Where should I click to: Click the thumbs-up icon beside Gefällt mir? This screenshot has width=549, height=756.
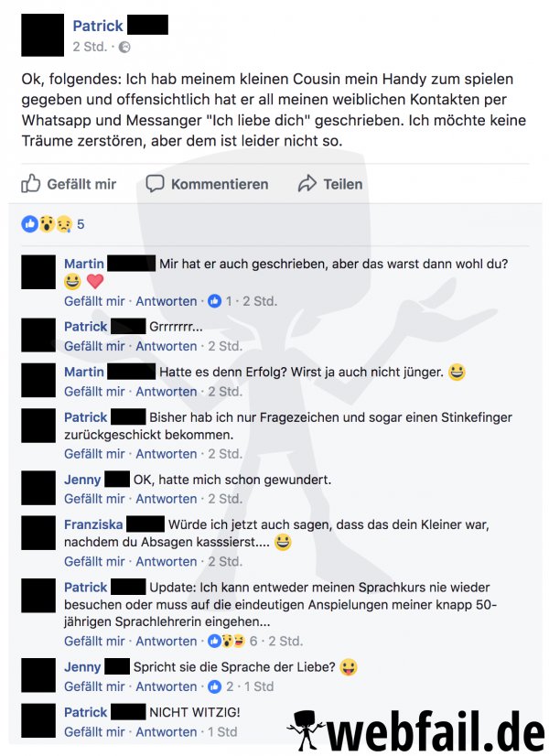(x=30, y=184)
